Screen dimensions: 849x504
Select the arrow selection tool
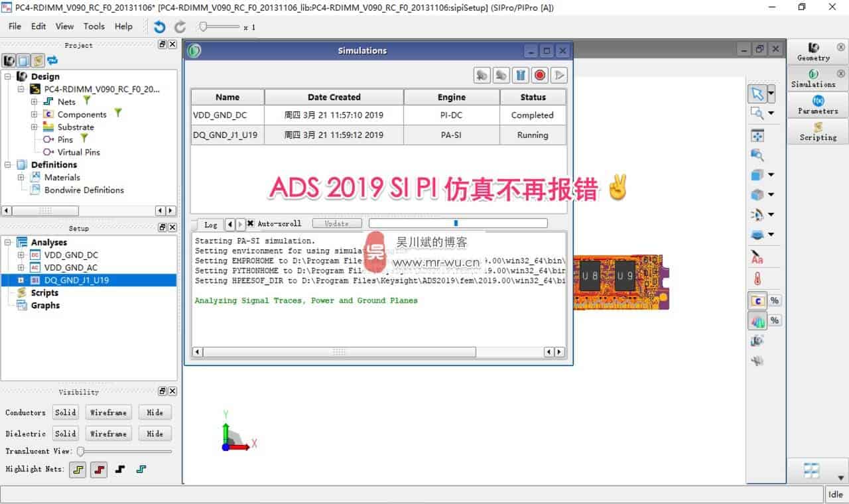(x=757, y=94)
